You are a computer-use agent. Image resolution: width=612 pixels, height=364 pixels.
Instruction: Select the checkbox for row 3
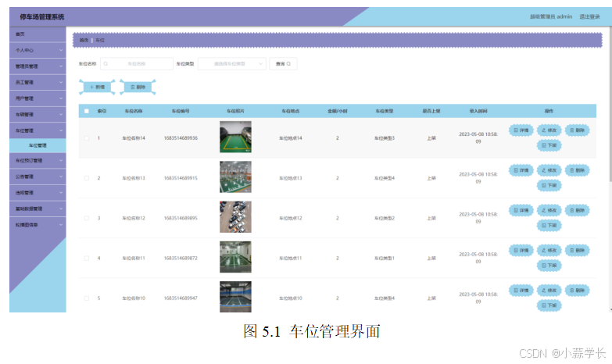[x=87, y=218]
